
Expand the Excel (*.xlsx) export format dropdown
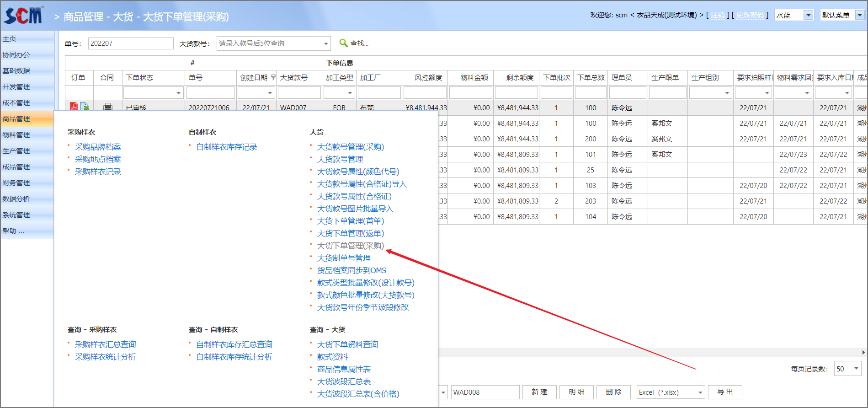click(x=700, y=392)
